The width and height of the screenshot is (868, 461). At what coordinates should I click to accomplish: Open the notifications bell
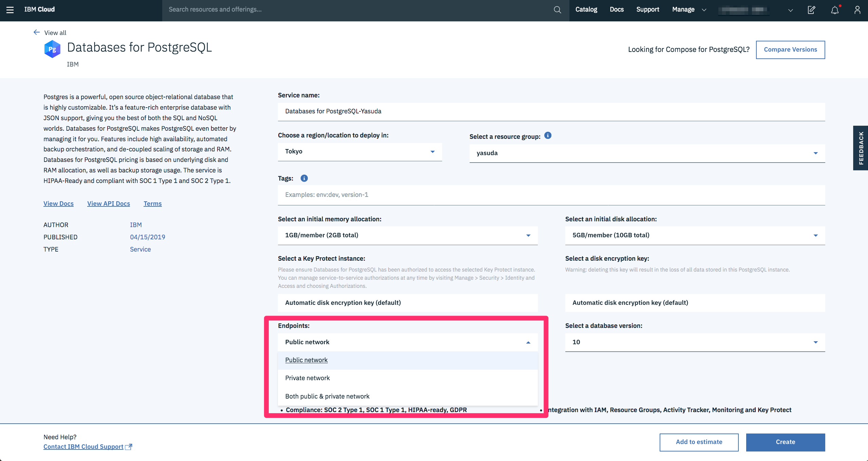pyautogui.click(x=834, y=10)
